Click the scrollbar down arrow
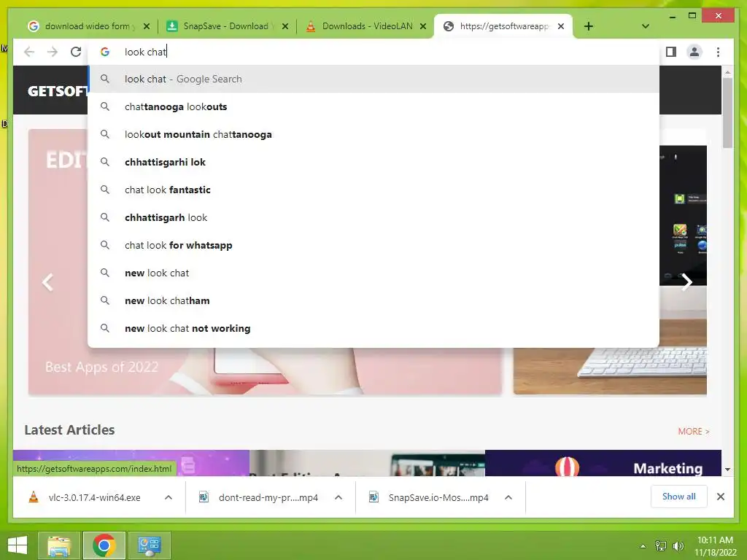This screenshot has width=747, height=560. (x=727, y=470)
